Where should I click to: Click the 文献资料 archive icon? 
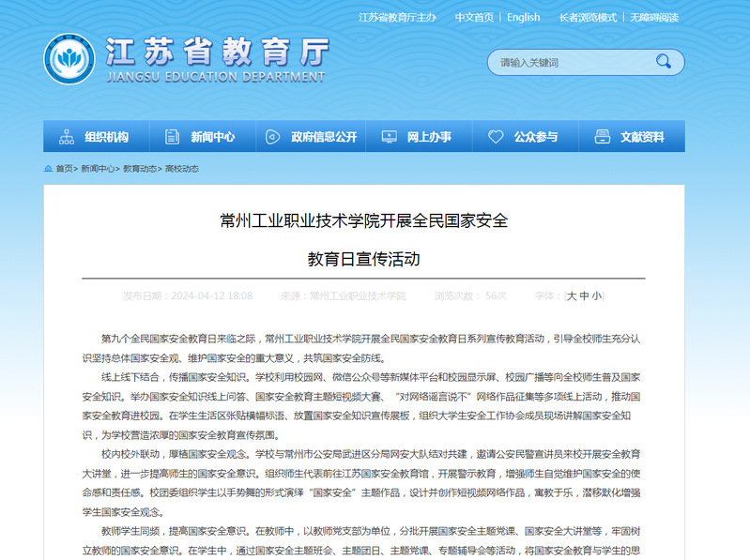coord(602,137)
